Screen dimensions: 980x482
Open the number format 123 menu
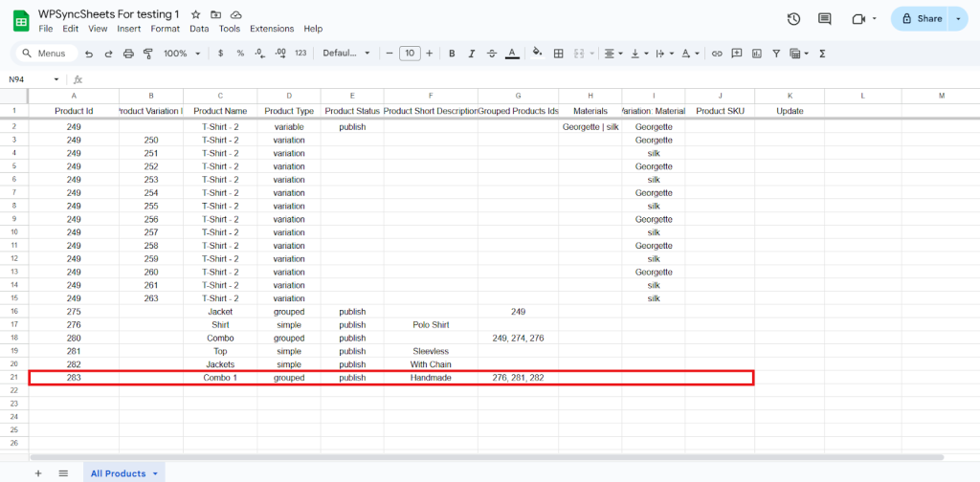pos(301,54)
